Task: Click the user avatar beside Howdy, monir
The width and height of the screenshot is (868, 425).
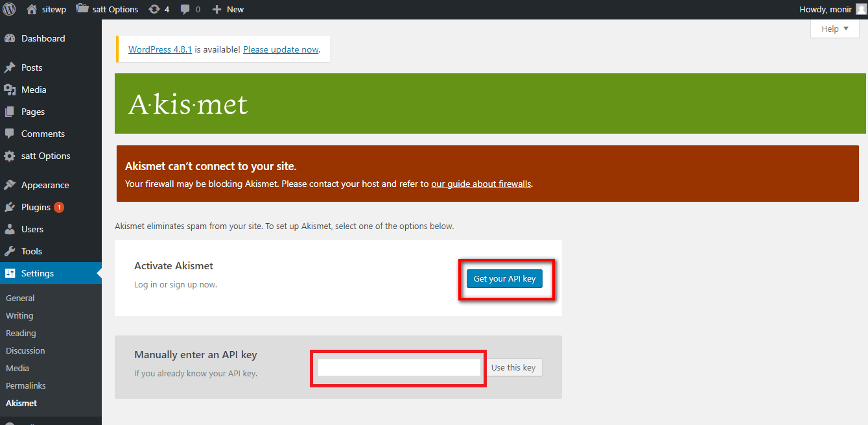Action: pos(861,9)
